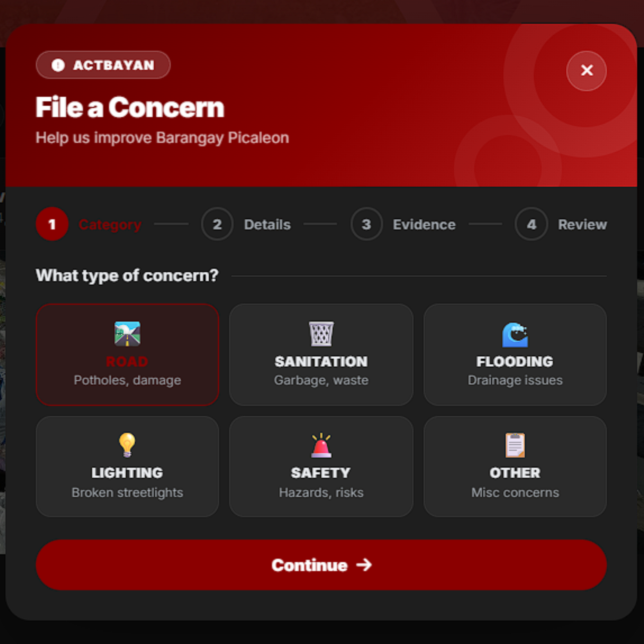Click the red siren safety icon
The height and width of the screenshot is (644, 644).
[x=321, y=445]
